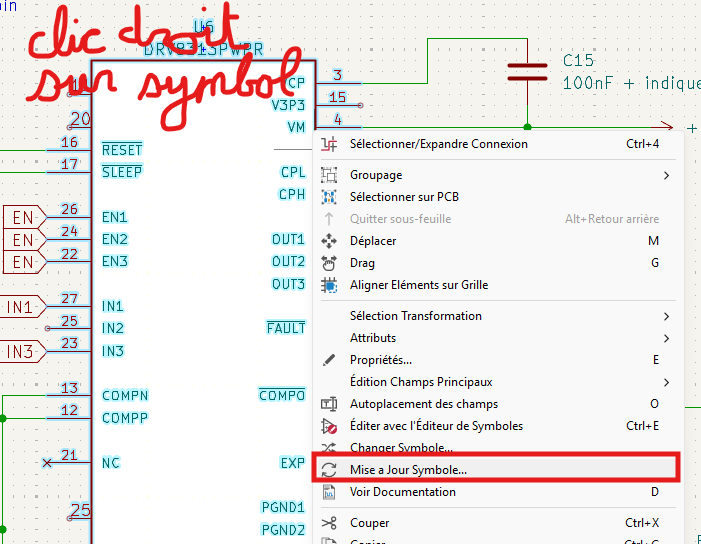
Task: Select Voir Documentation entry
Action: point(498,492)
